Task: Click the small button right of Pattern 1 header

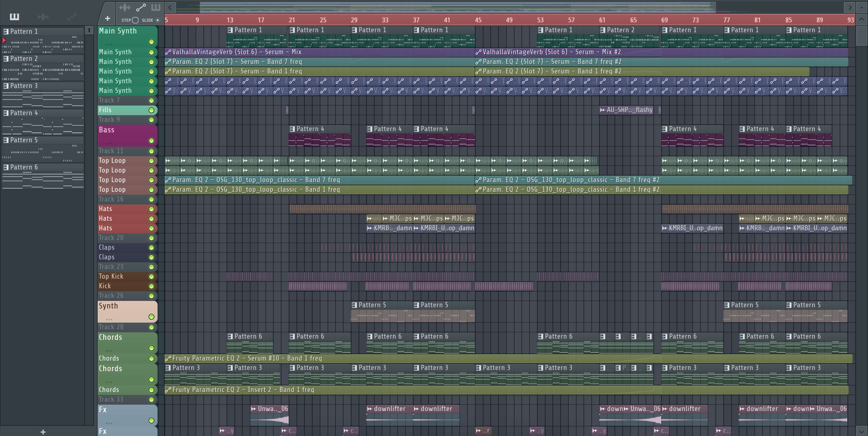Action: click(89, 30)
